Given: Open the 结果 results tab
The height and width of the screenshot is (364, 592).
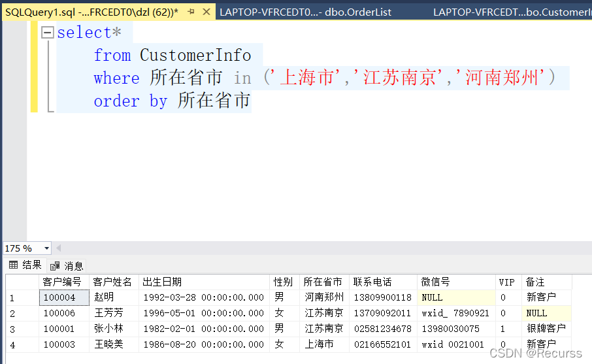Looking at the screenshot, I should (25, 265).
